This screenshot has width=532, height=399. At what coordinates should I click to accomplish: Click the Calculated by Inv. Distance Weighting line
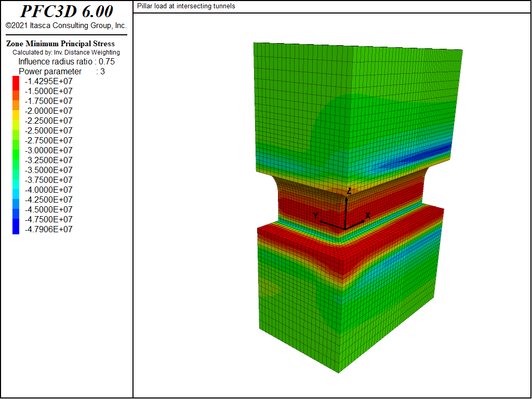[x=66, y=52]
